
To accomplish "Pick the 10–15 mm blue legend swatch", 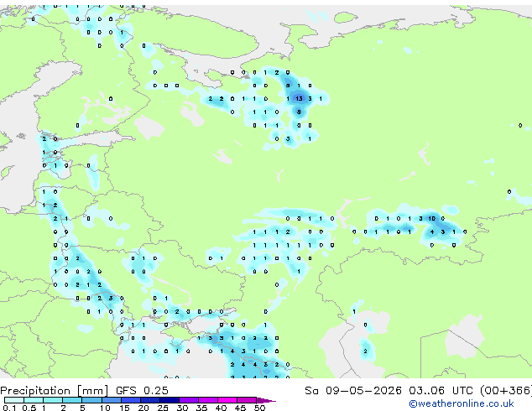I will click(111, 400).
